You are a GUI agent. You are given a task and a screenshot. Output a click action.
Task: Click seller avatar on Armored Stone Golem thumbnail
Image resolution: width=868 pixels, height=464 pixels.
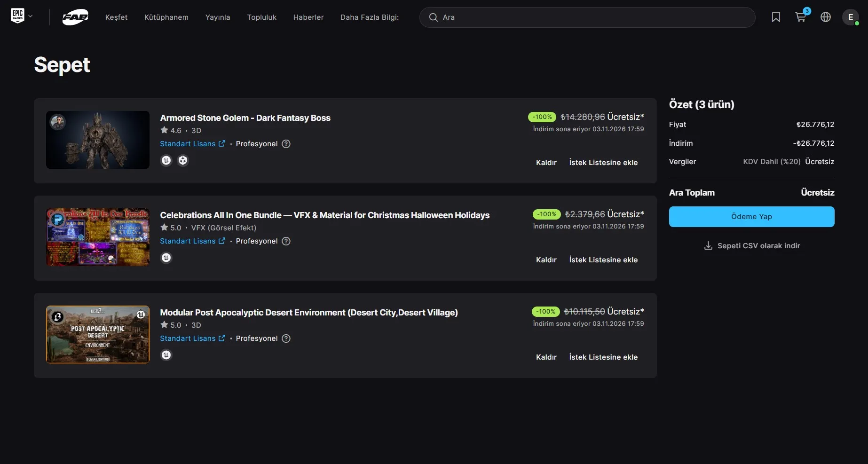(58, 122)
